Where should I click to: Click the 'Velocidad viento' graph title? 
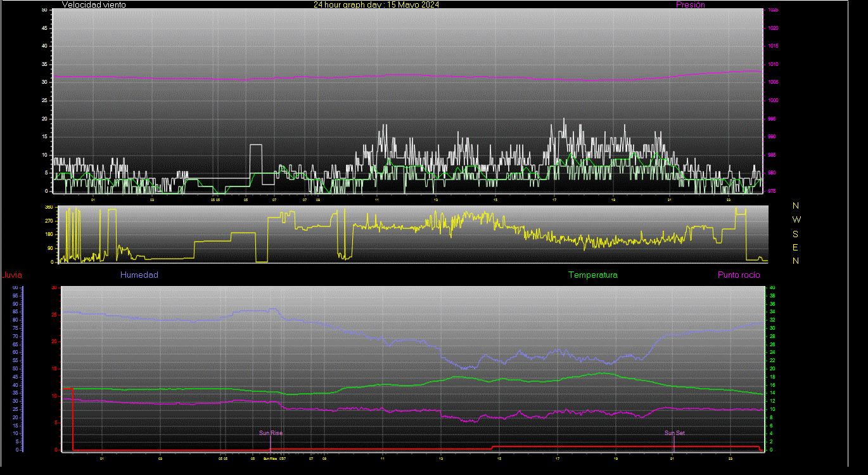[94, 4]
